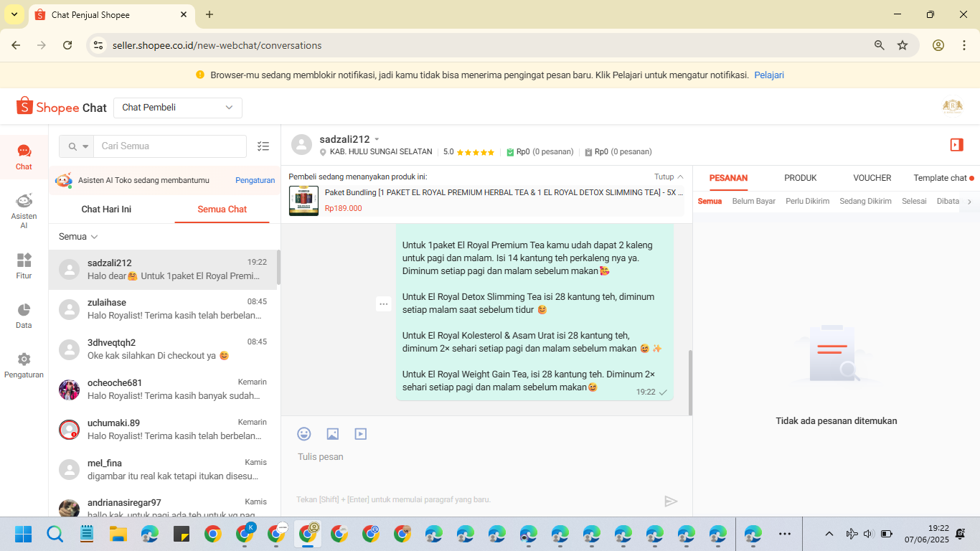The height and width of the screenshot is (551, 980).
Task: Open Chrome three-dot menu
Action: click(963, 45)
